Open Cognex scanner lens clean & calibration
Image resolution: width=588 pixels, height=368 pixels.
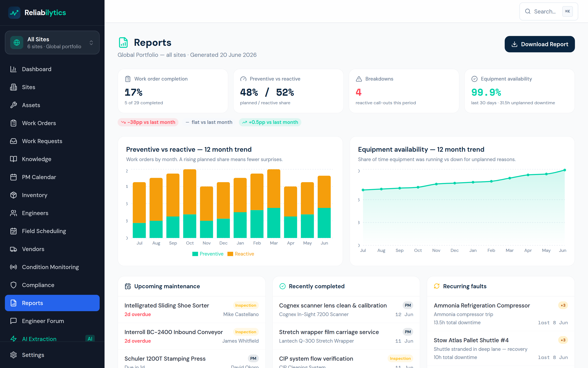pyautogui.click(x=346, y=310)
